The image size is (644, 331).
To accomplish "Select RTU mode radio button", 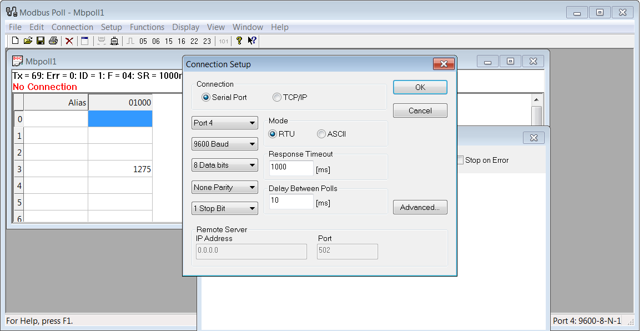I will tap(272, 134).
